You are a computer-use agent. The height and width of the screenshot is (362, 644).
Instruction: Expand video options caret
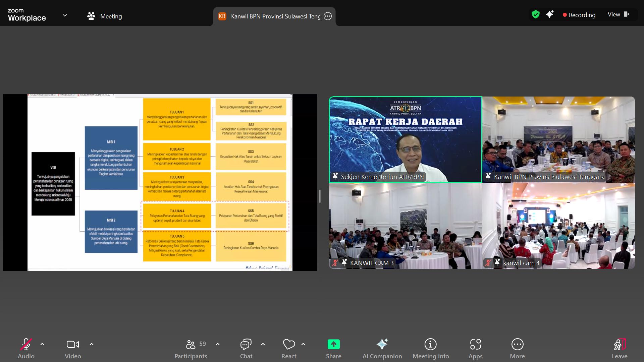click(92, 344)
